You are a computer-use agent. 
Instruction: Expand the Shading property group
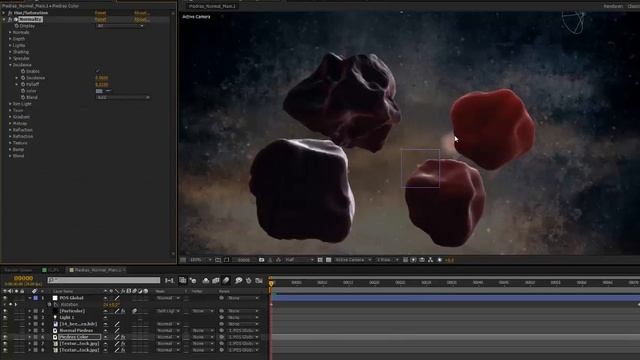(10, 52)
